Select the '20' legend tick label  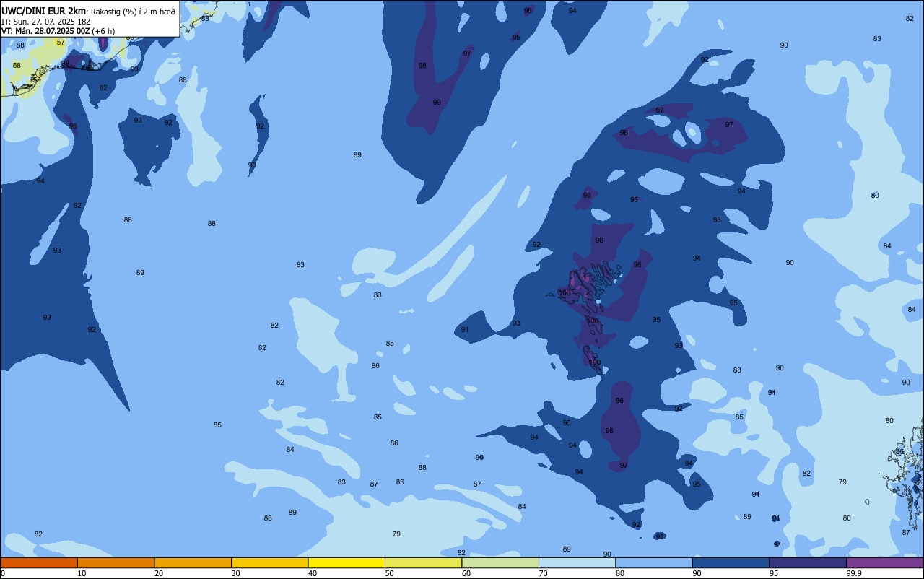(x=159, y=573)
